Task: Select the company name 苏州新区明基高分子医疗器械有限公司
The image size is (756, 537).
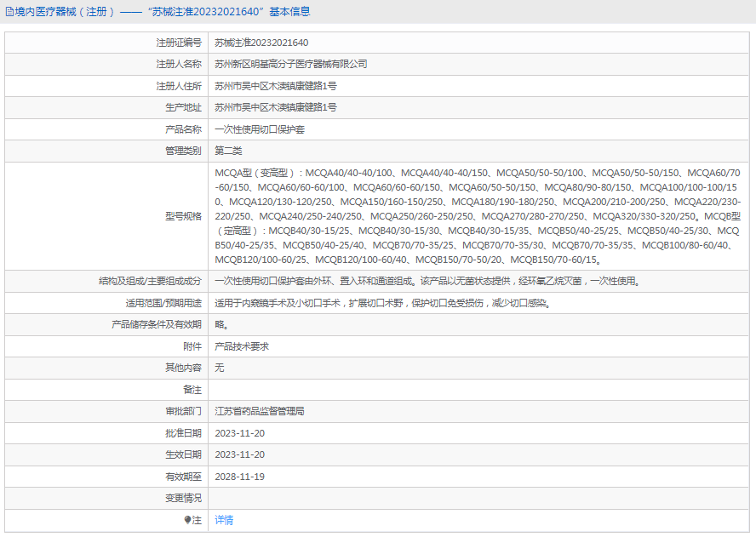Action: [x=291, y=64]
